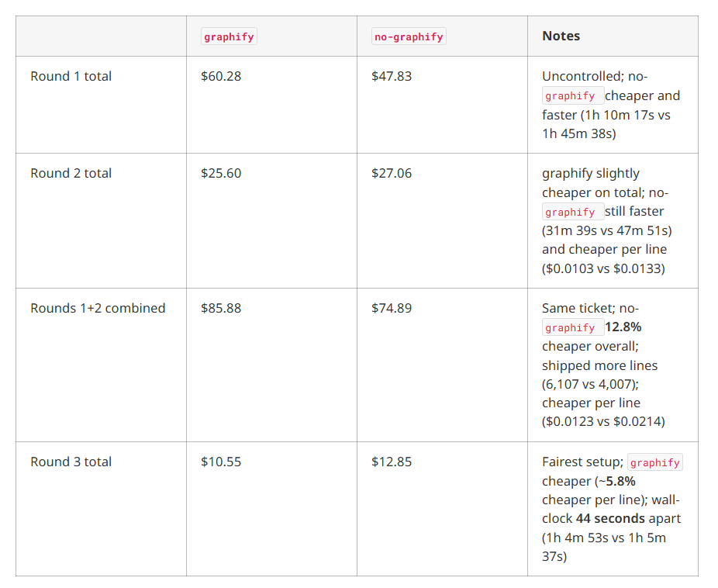Click the $25.60 value
Screen dimensions: 718x588
(221, 173)
